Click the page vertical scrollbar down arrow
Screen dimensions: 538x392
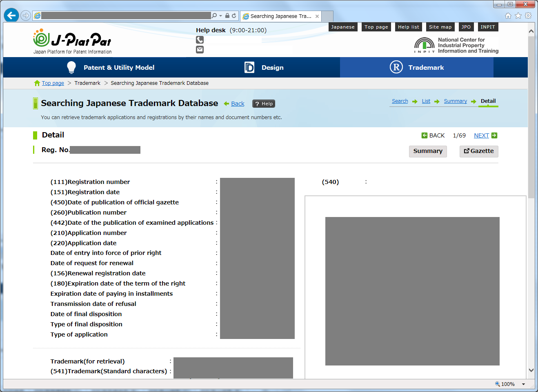(x=531, y=370)
